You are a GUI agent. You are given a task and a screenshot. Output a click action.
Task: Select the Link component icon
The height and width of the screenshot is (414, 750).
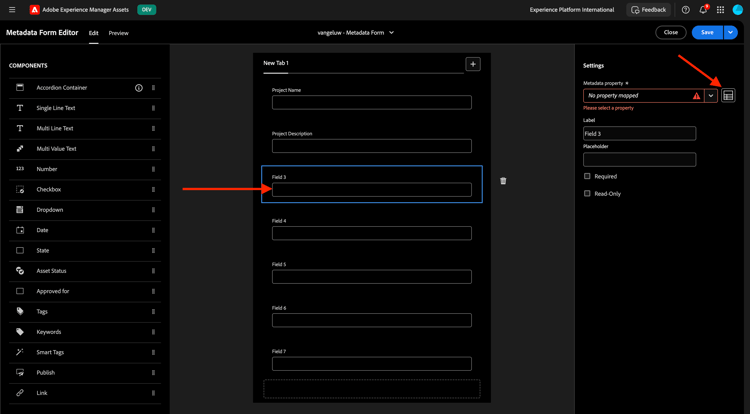point(20,393)
